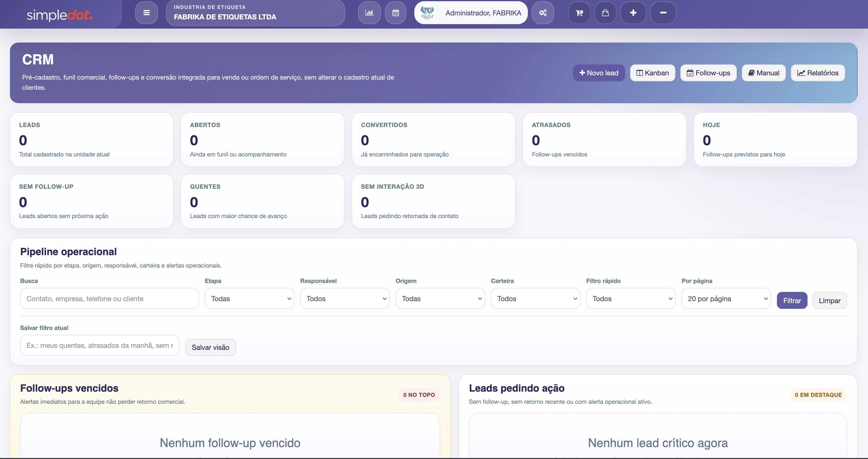The image size is (868, 459).
Task: Open the statistics bar chart view
Action: click(369, 12)
